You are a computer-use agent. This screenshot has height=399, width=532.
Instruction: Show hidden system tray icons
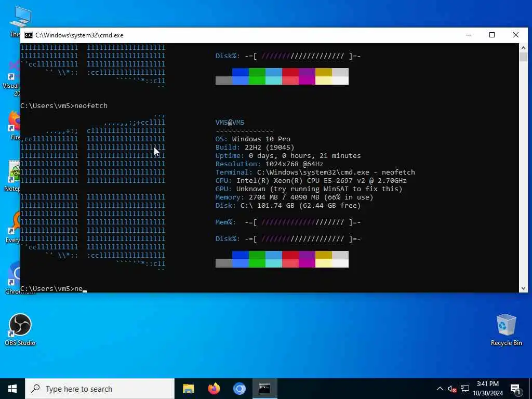click(440, 389)
